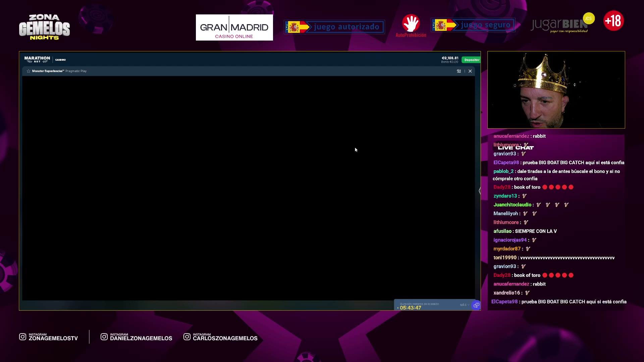
Task: Click the Instagram icon beside DANIELZONAGEMELOS
Action: (104, 337)
